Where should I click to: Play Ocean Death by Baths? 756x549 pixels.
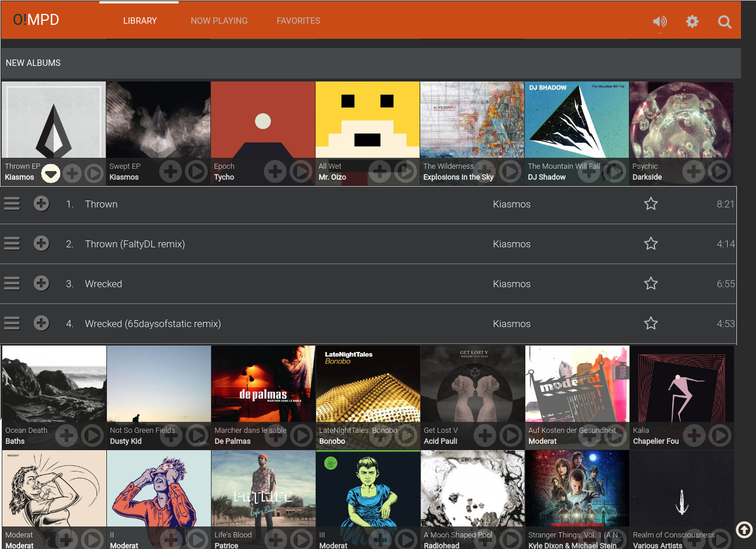click(x=92, y=436)
